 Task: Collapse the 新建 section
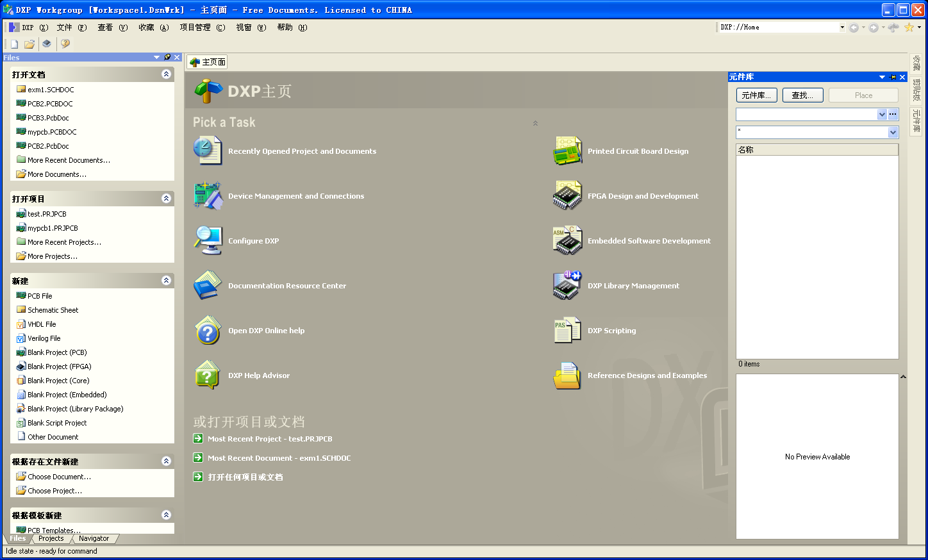(166, 281)
